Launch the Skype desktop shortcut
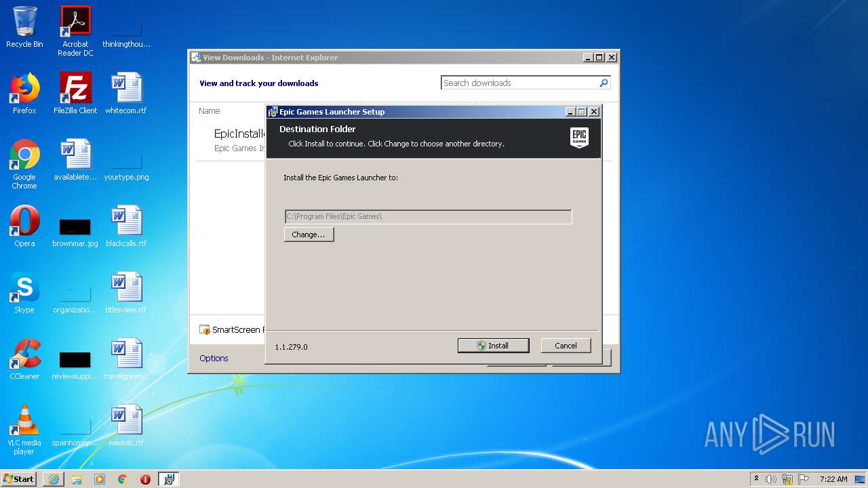Viewport: 868px width, 488px height. click(24, 293)
